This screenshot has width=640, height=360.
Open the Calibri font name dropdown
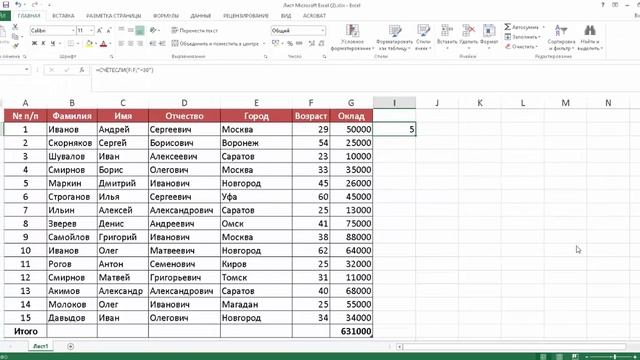[x=73, y=31]
